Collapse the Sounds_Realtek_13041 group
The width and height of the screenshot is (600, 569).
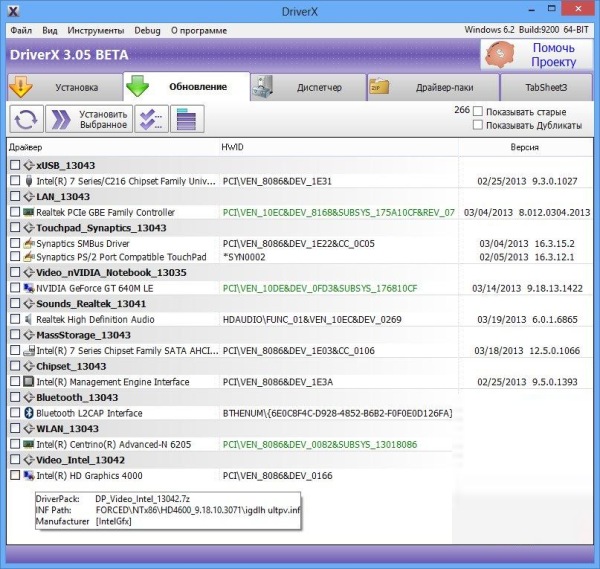coord(28,303)
